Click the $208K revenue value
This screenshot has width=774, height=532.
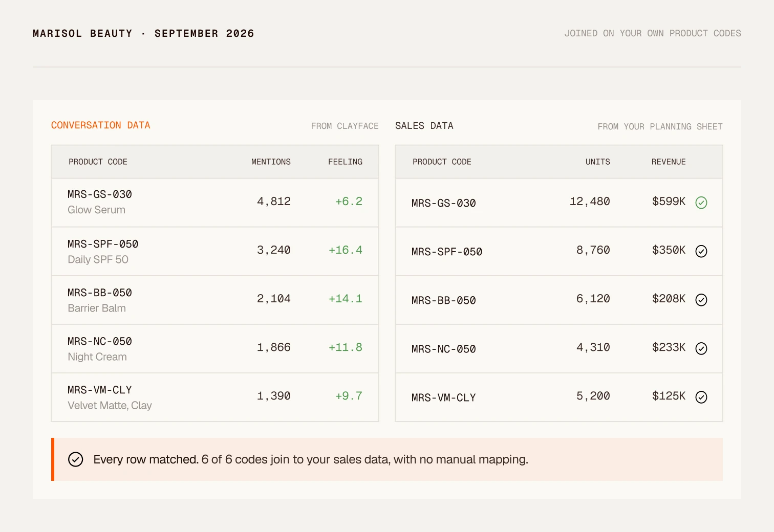(x=669, y=299)
